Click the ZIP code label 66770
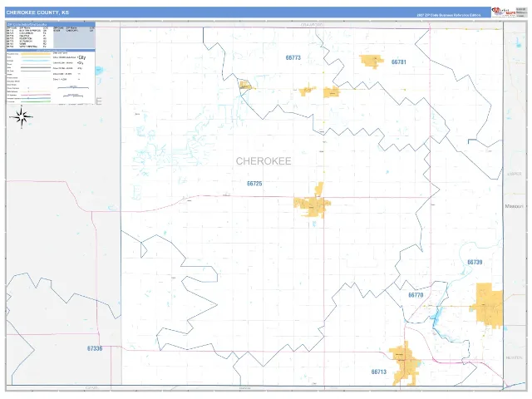Viewport: 532px width, 399px height. point(416,295)
